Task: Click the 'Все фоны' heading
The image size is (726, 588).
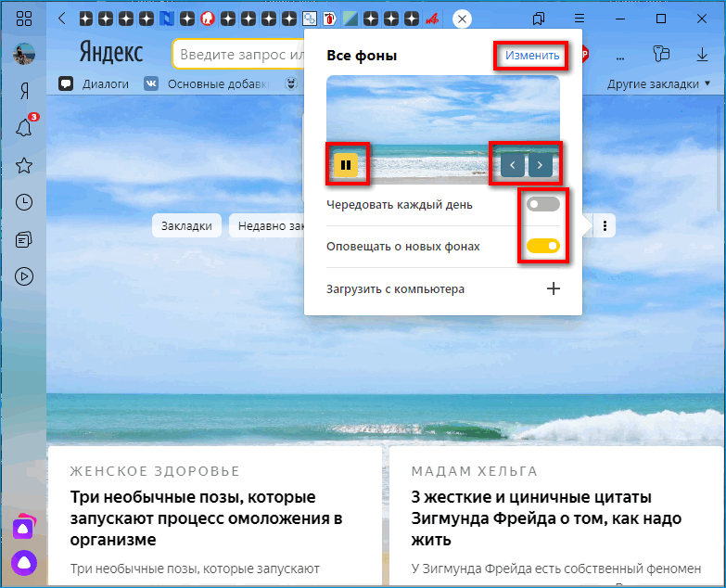Action: (362, 56)
